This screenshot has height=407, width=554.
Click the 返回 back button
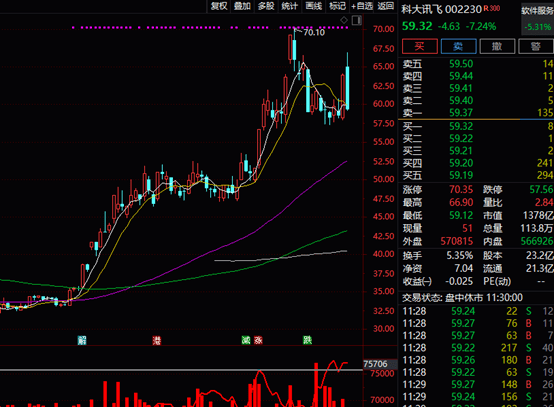385,6
